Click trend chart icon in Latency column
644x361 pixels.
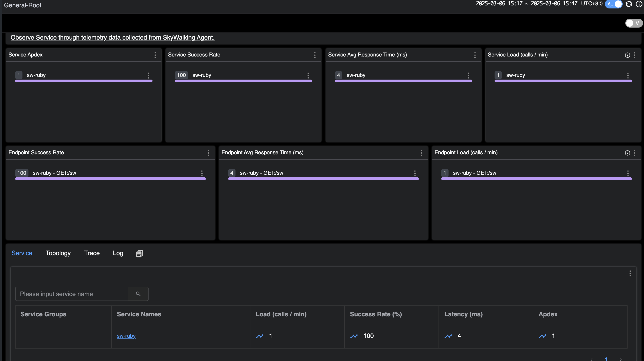click(448, 336)
